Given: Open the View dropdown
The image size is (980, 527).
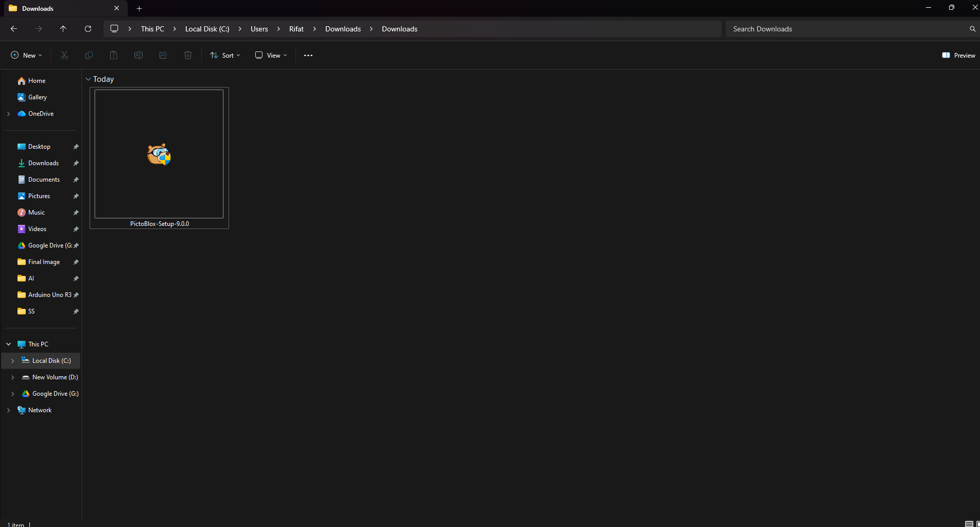Looking at the screenshot, I should pyautogui.click(x=270, y=55).
